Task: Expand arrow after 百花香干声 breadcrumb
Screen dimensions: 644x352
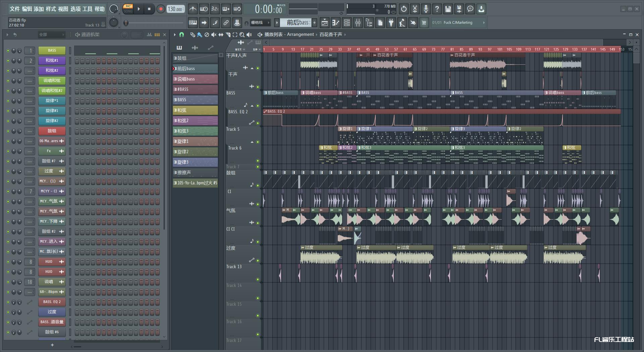Action: click(345, 35)
